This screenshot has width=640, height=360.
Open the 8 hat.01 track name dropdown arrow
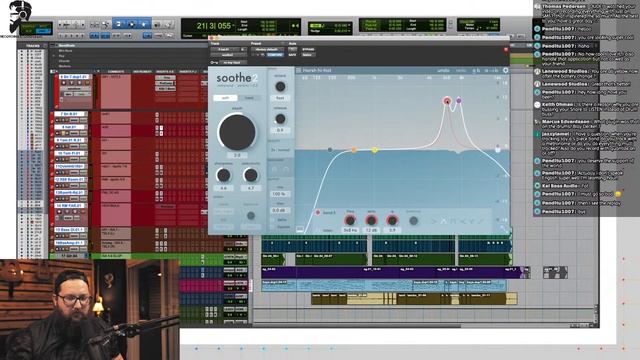pyautogui.click(x=85, y=127)
